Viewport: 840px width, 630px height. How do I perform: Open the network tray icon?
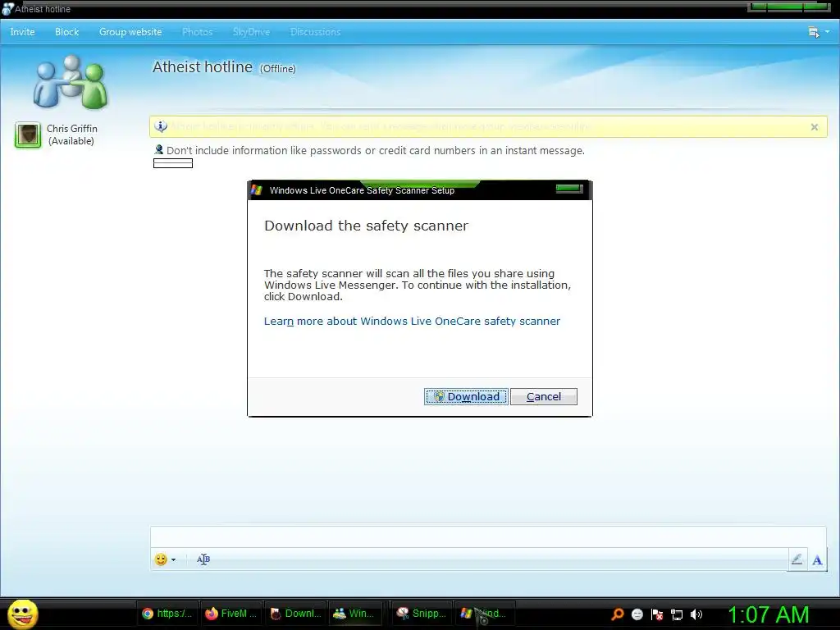pyautogui.click(x=677, y=614)
